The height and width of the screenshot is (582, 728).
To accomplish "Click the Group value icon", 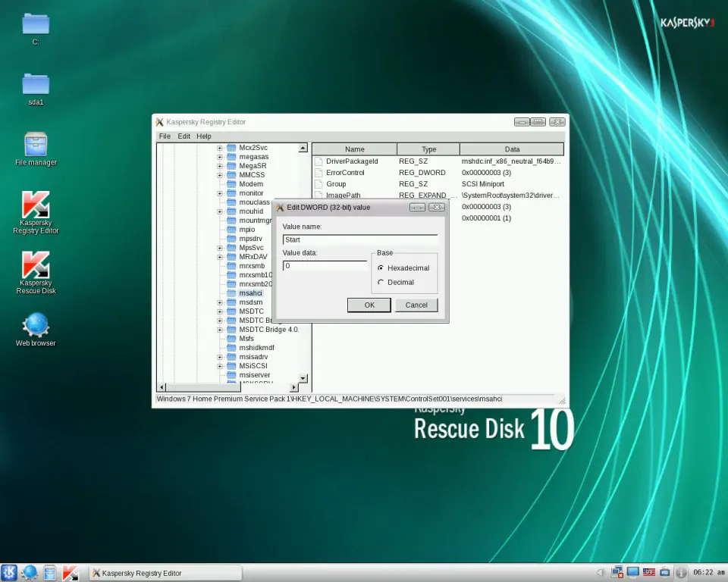I will [x=318, y=184].
